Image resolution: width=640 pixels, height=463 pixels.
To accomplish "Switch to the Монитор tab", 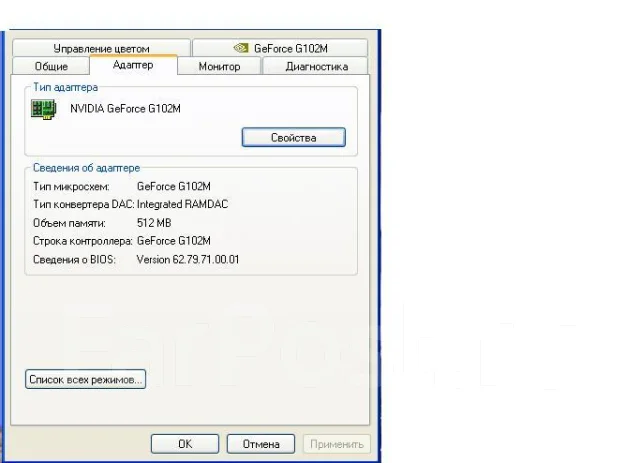I will coord(219,66).
